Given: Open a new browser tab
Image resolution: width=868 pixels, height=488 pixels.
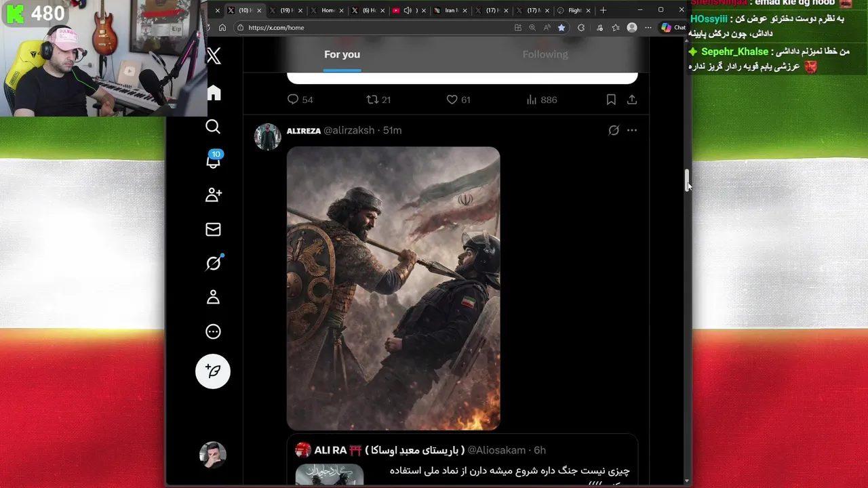Looking at the screenshot, I should tap(603, 10).
